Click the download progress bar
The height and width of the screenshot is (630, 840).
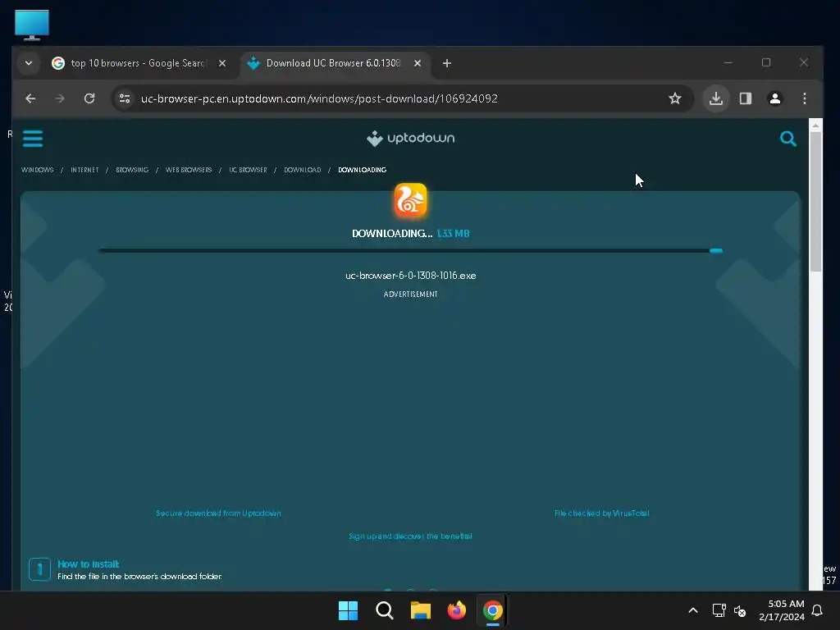coord(410,250)
